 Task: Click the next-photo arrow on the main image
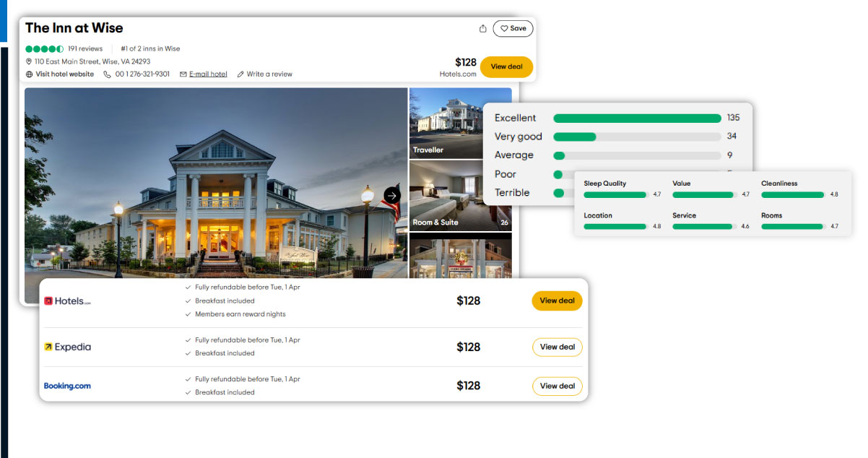[391, 195]
